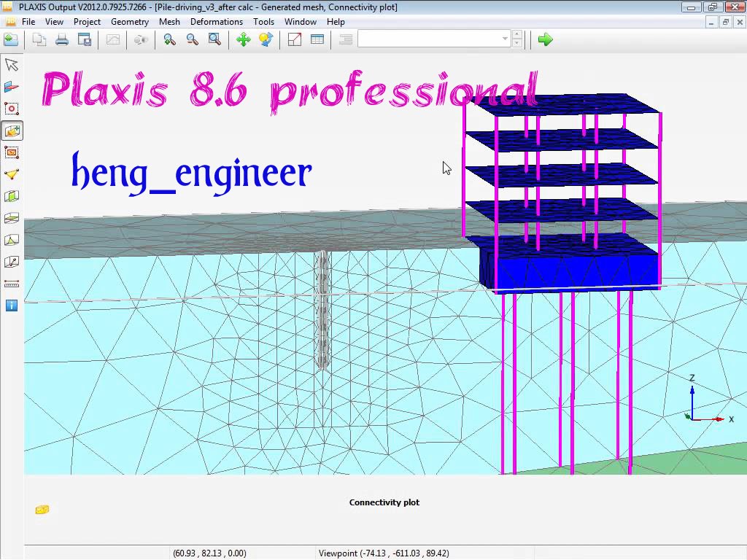Viewport: 747px width, 560px height.
Task: Click the green update arrow button
Action: [x=545, y=39]
